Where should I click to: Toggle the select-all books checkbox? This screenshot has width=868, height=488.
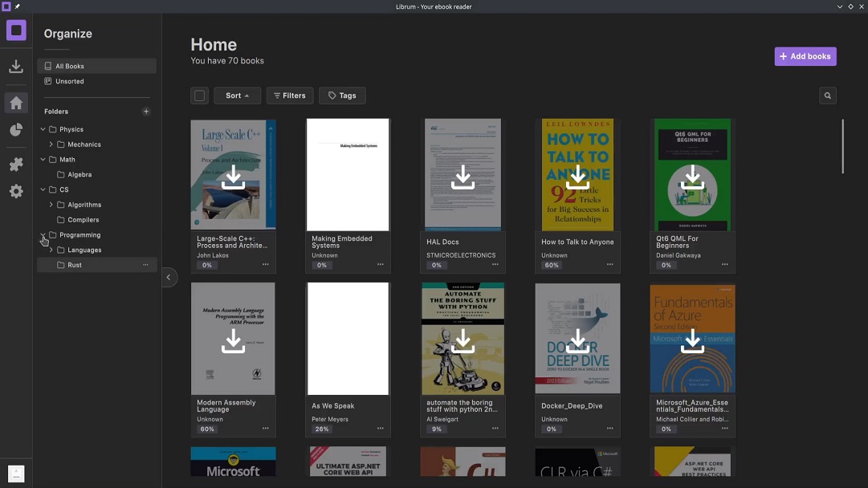coord(199,96)
